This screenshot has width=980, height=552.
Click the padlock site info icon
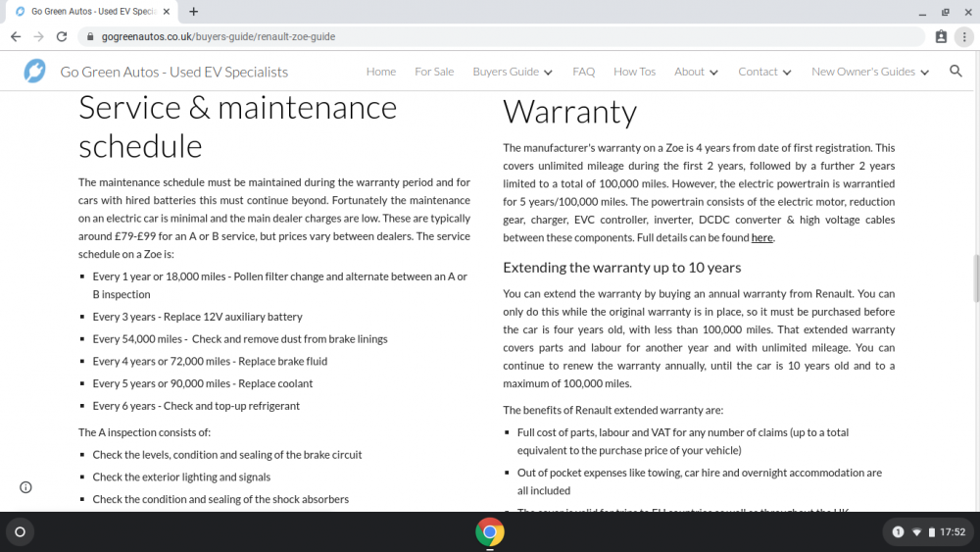pos(90,37)
